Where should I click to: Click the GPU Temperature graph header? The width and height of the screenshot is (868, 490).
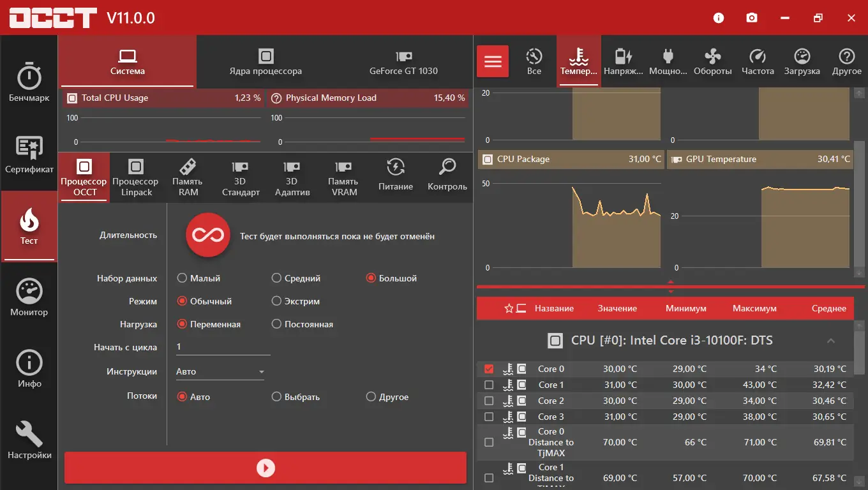coord(759,160)
